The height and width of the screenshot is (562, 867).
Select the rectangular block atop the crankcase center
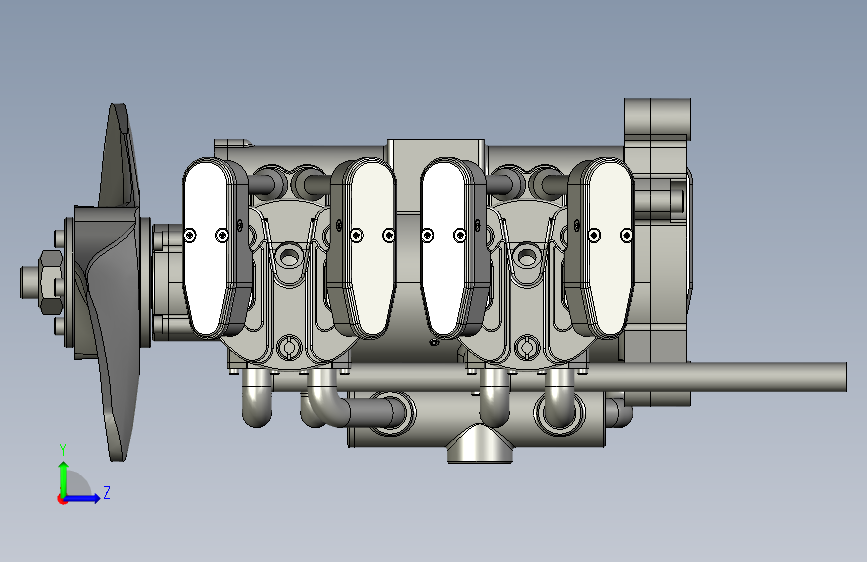436,176
